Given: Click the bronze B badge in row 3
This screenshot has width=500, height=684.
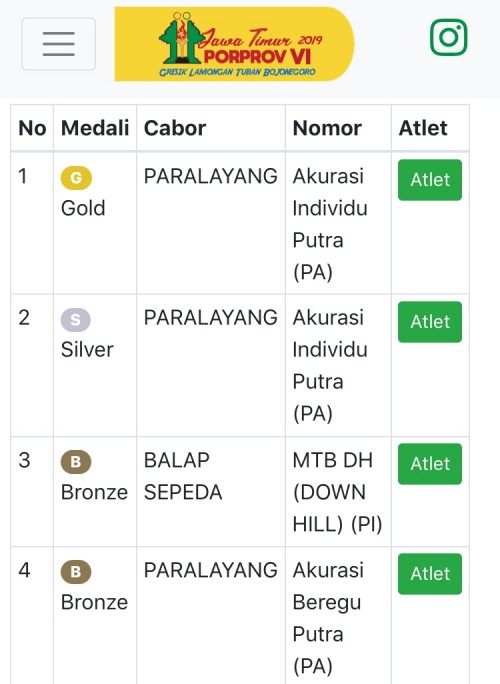Looking at the screenshot, I should click(76, 462).
